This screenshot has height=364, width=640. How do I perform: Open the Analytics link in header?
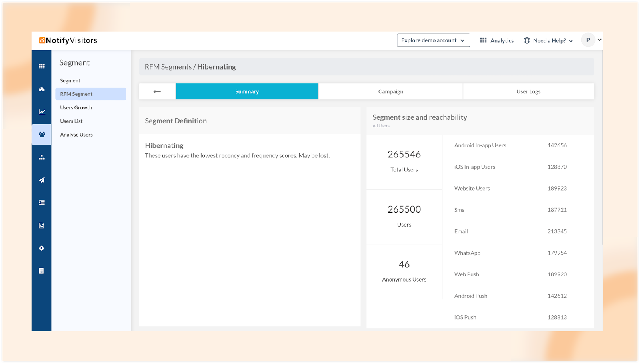[x=497, y=40]
